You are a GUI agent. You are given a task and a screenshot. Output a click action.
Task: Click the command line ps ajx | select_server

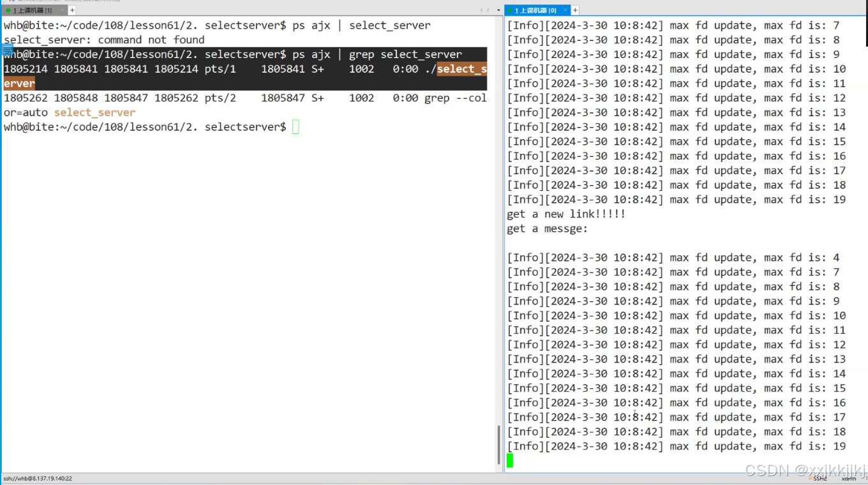pyautogui.click(x=361, y=26)
